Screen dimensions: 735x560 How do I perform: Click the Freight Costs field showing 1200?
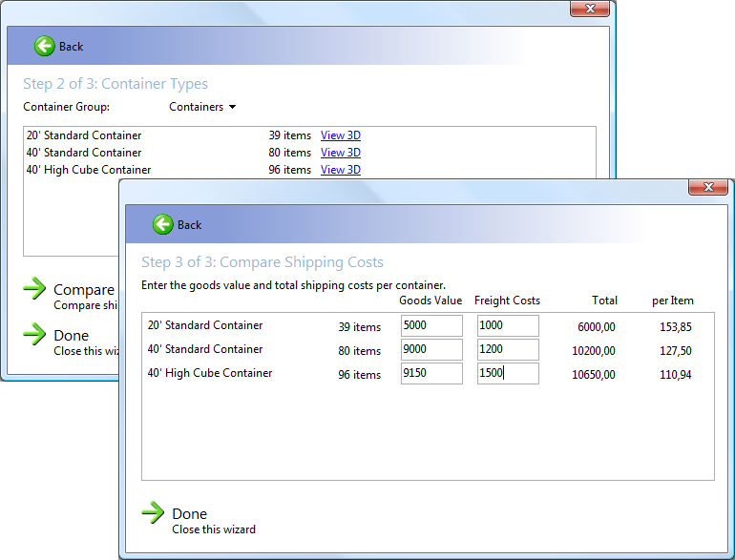[x=508, y=349]
